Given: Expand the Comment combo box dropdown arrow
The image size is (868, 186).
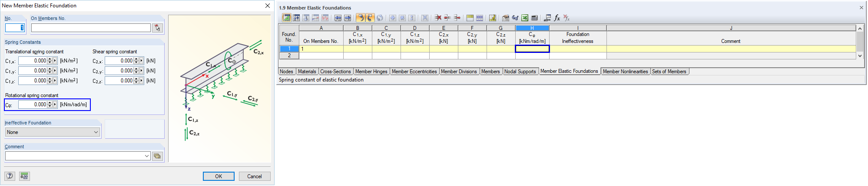Looking at the screenshot, I should pos(147,156).
